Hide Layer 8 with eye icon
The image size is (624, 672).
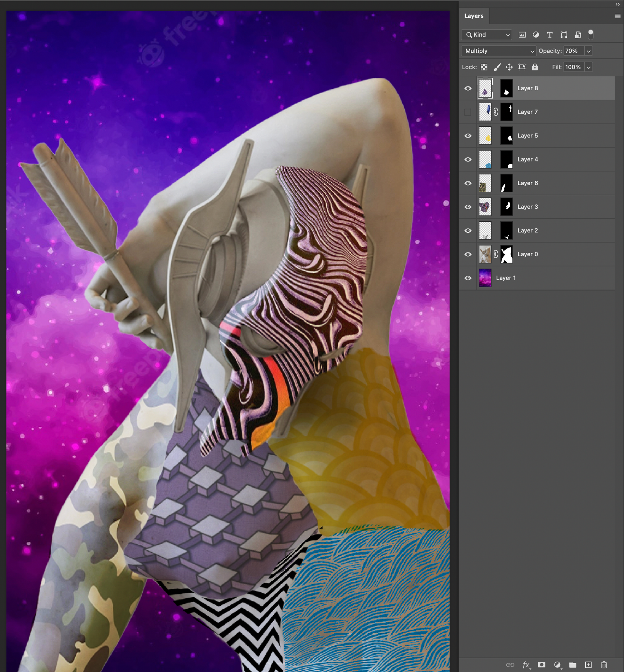(468, 88)
